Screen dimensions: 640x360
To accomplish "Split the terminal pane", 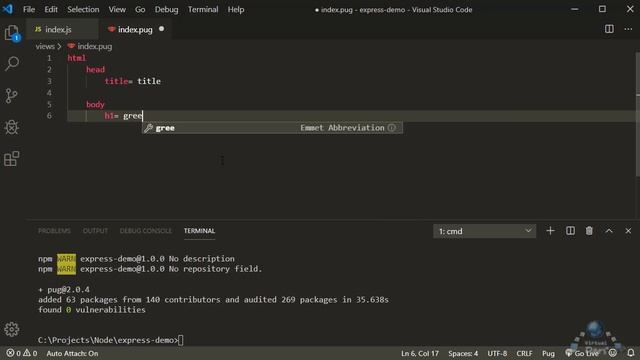I will point(570,231).
